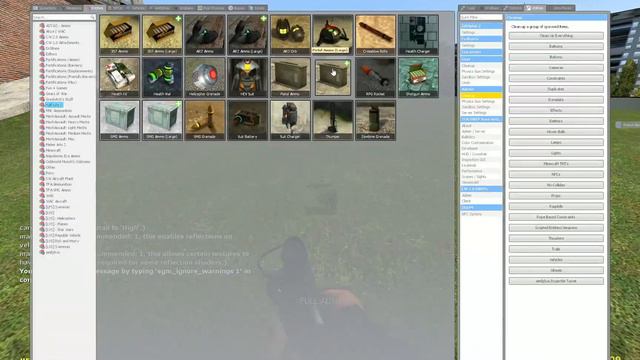The height and width of the screenshot is (360, 640).
Task: Spawn the Health Kit entity
Action: [119, 78]
